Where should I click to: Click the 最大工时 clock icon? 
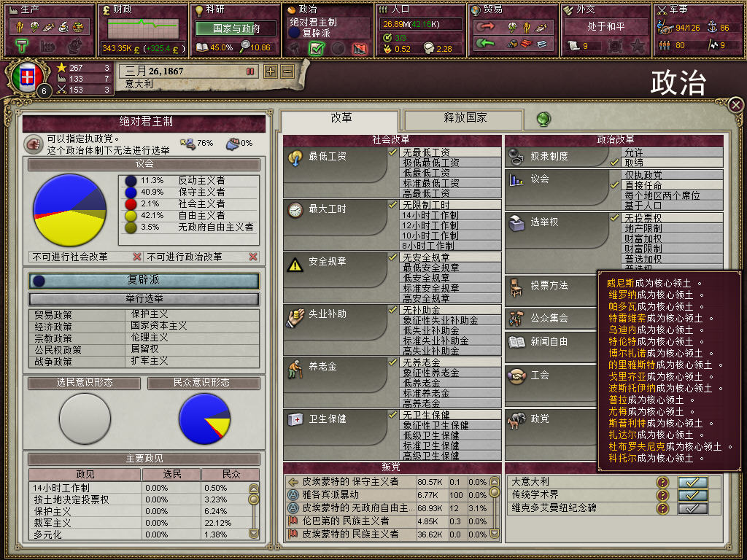[x=295, y=209]
